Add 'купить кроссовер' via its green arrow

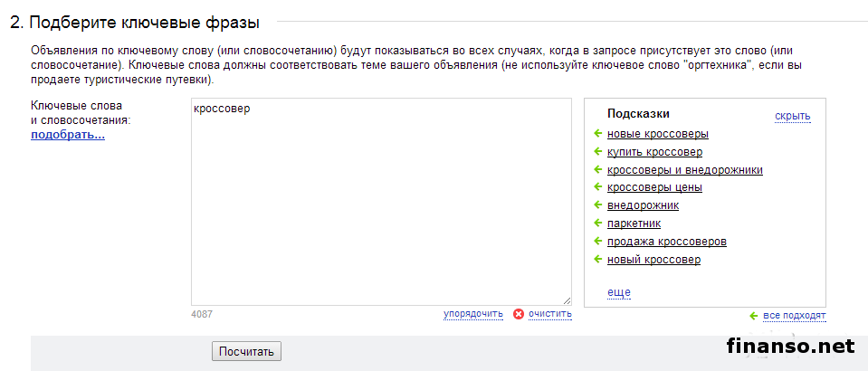(x=597, y=152)
